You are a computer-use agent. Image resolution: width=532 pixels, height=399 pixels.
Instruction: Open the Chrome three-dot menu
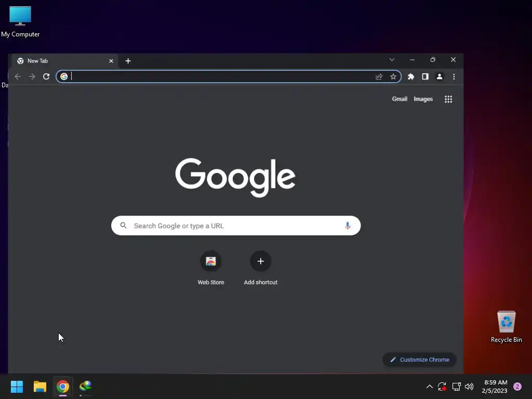pyautogui.click(x=454, y=77)
